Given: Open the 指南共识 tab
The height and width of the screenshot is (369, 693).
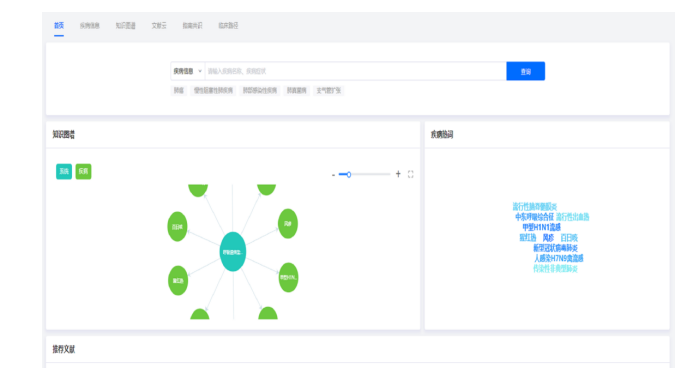Looking at the screenshot, I should (x=192, y=26).
